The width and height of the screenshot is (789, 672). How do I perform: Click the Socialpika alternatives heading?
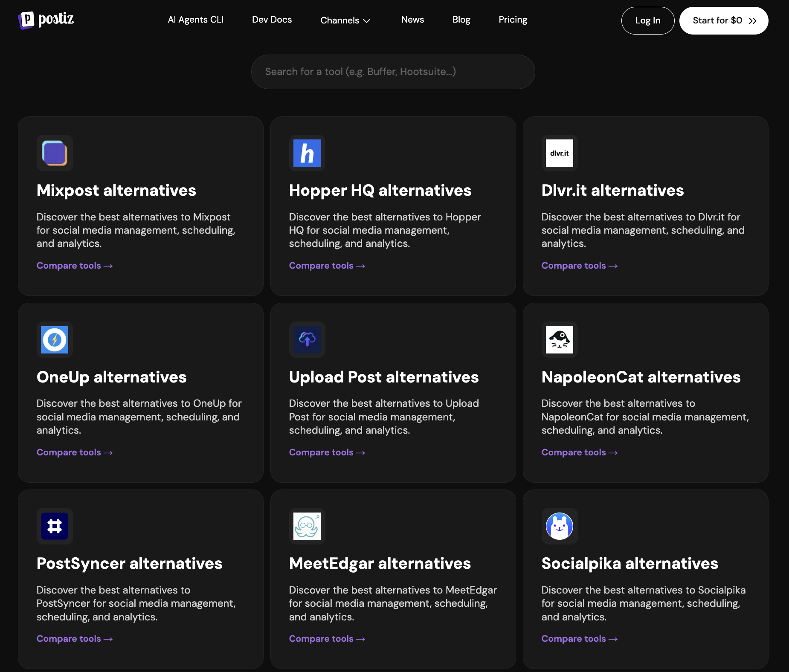tap(630, 564)
